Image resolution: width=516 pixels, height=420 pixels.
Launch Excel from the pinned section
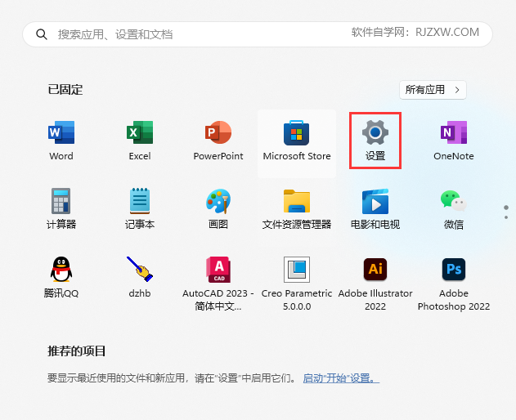pos(140,141)
